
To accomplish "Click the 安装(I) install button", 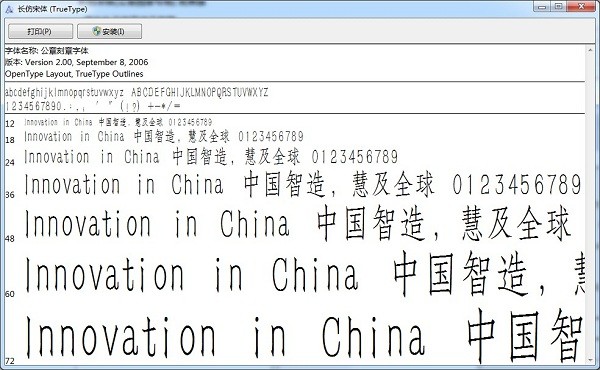I will [109, 31].
